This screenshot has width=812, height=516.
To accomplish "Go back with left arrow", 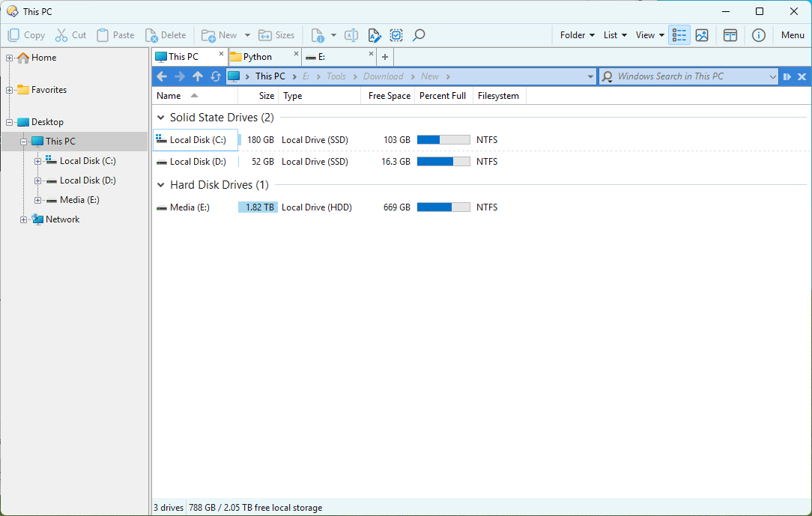I will pos(162,76).
